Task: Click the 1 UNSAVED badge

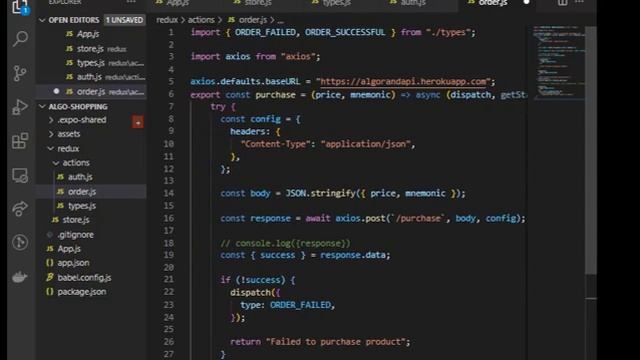Action: pyautogui.click(x=124, y=20)
